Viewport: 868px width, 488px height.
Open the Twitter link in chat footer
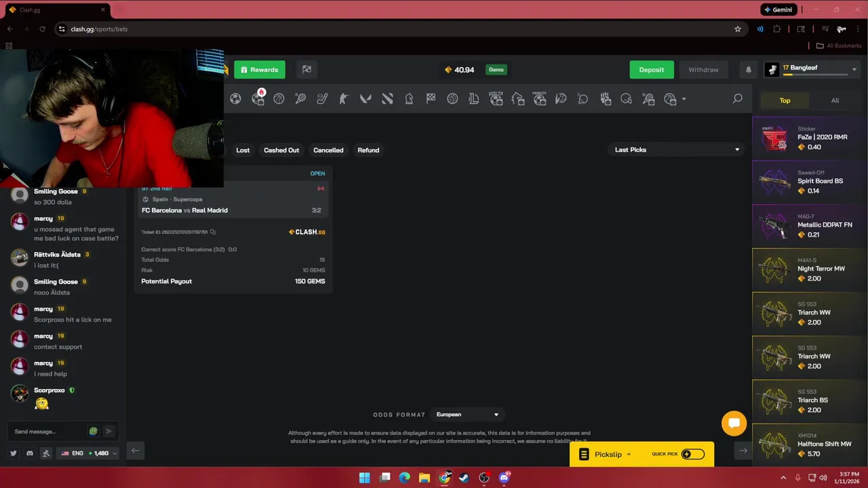13,453
